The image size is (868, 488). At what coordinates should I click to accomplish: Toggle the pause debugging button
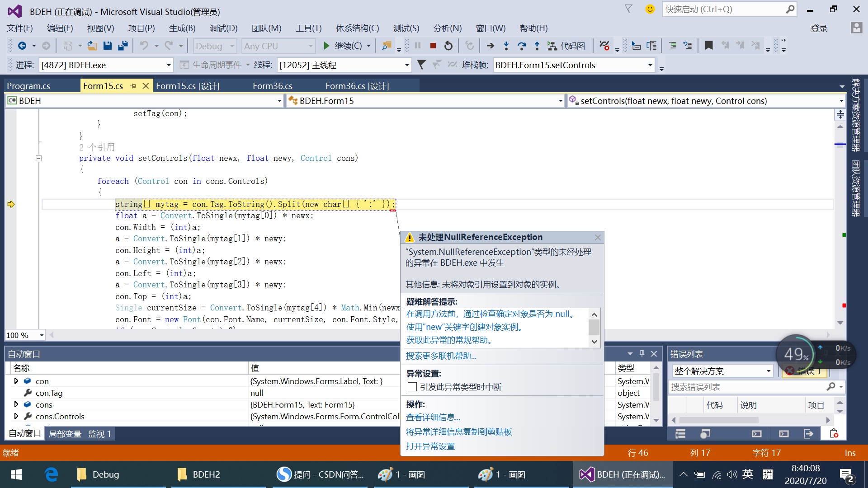(x=418, y=46)
